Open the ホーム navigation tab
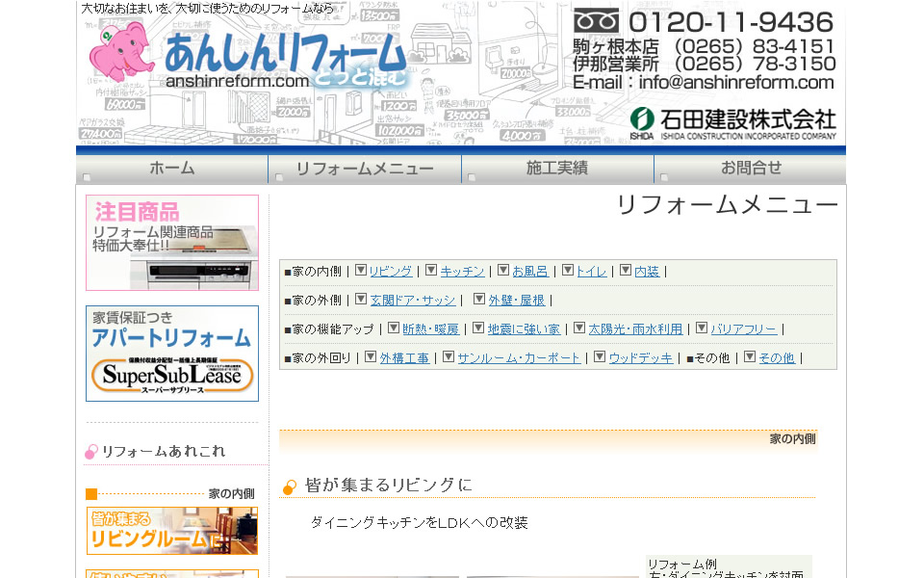 click(x=172, y=169)
